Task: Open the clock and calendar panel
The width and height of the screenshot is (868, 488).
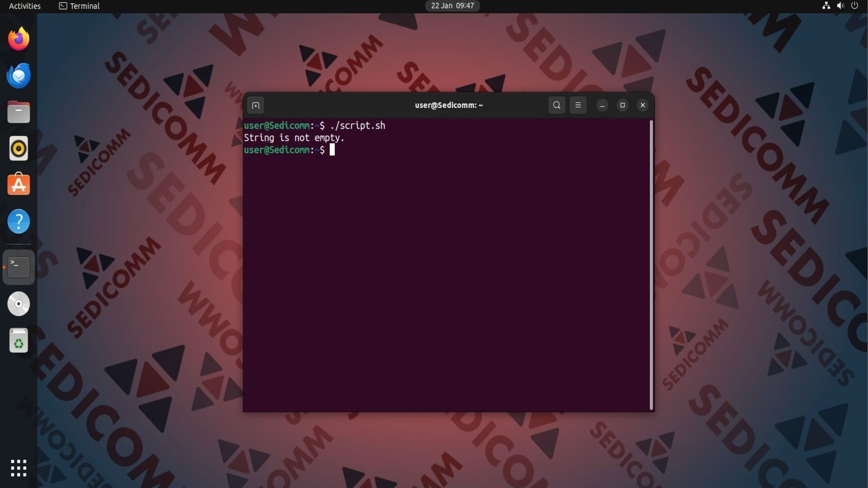Action: pos(452,6)
